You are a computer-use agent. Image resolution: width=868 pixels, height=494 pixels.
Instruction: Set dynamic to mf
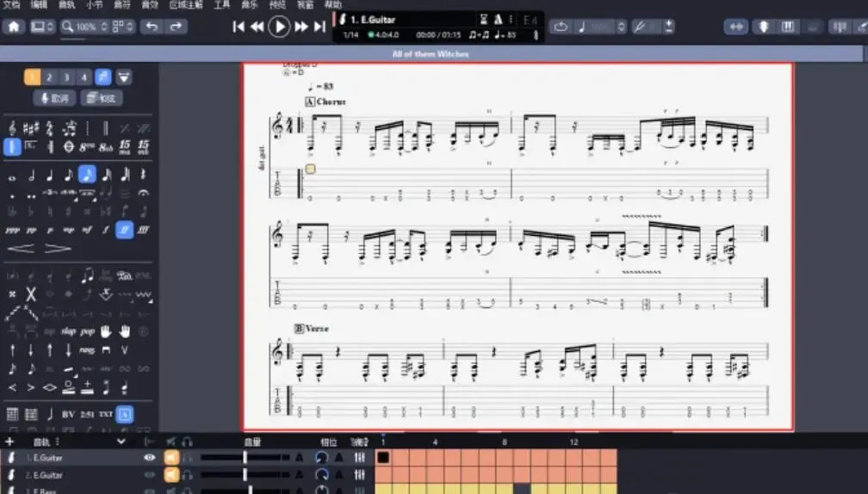87,230
